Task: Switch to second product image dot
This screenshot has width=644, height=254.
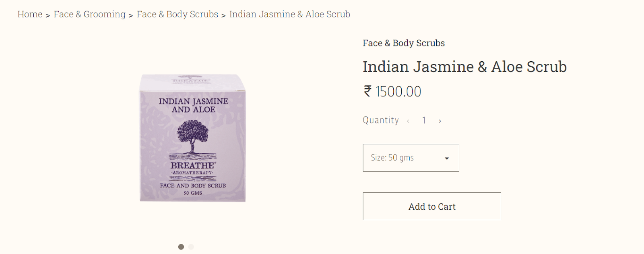Action: 191,247
